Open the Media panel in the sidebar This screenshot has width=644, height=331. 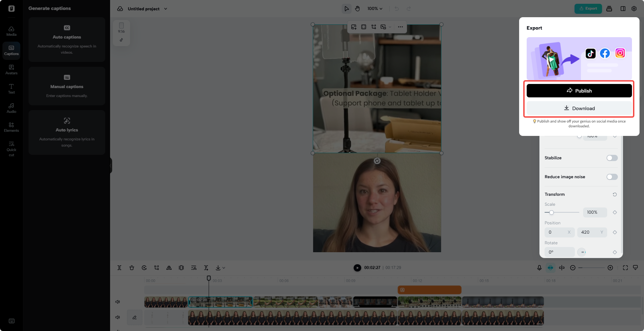pos(11,31)
